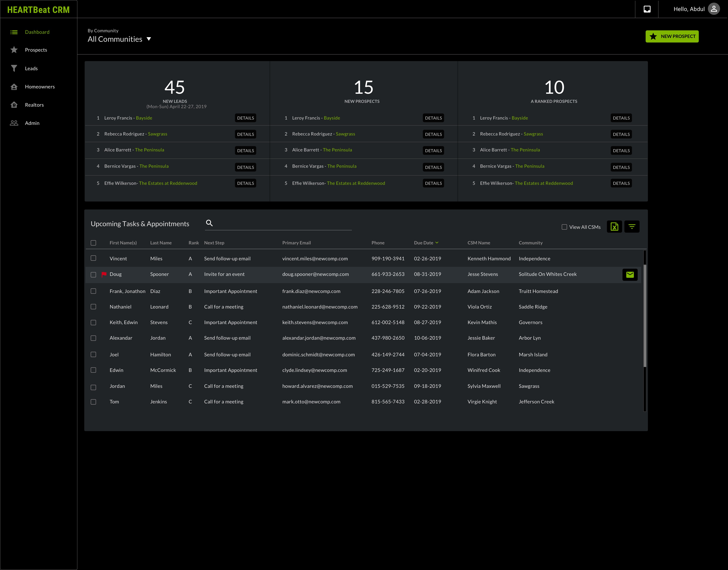Click the red flag on Doug row

pyautogui.click(x=104, y=274)
